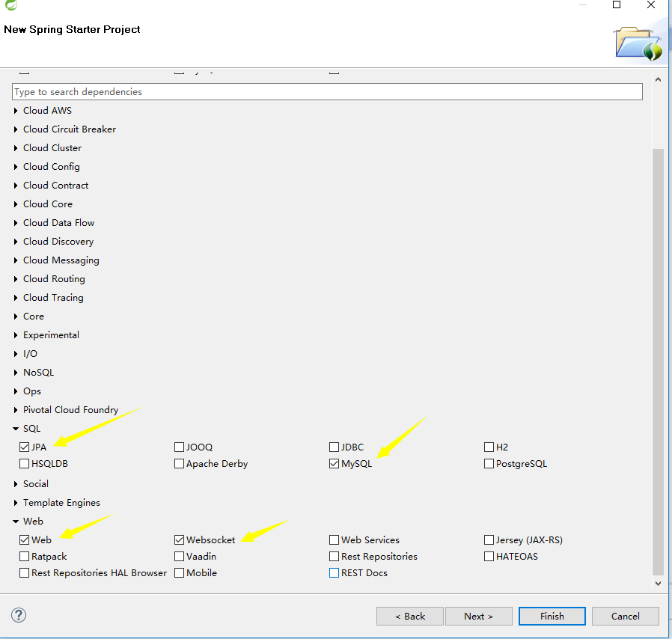Click the Spring leaf window icon
Viewport: 672px width, 639px height.
(11, 4)
